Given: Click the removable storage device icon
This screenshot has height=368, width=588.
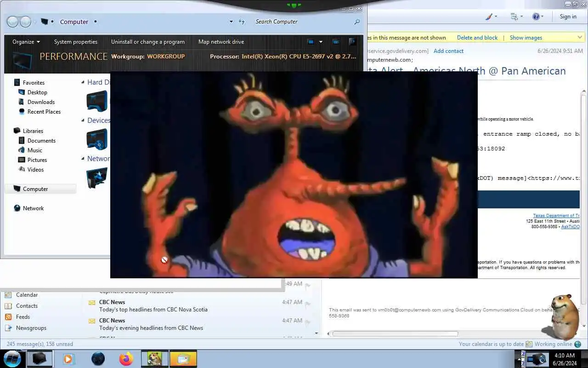Looking at the screenshot, I should click(x=97, y=139).
